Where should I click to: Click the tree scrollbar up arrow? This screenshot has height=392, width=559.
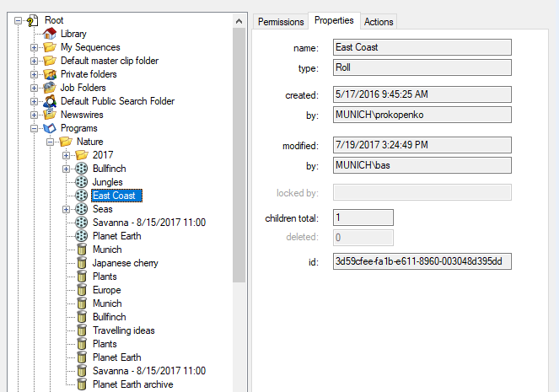pos(239,21)
